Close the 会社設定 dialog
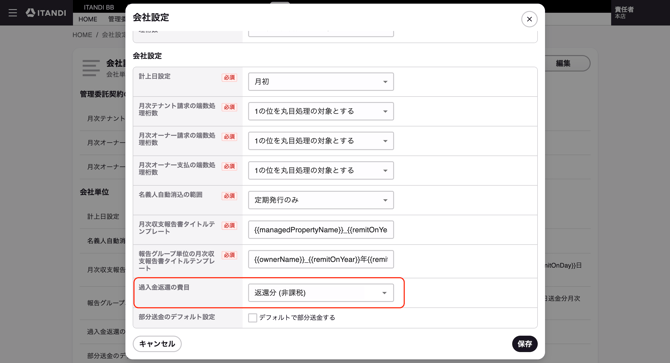 [x=529, y=19]
